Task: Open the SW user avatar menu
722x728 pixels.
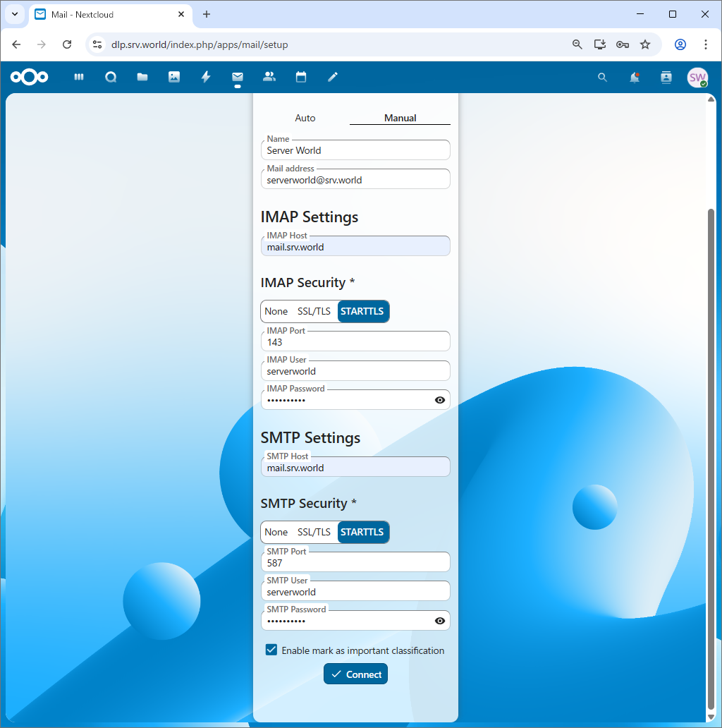Action: (697, 78)
